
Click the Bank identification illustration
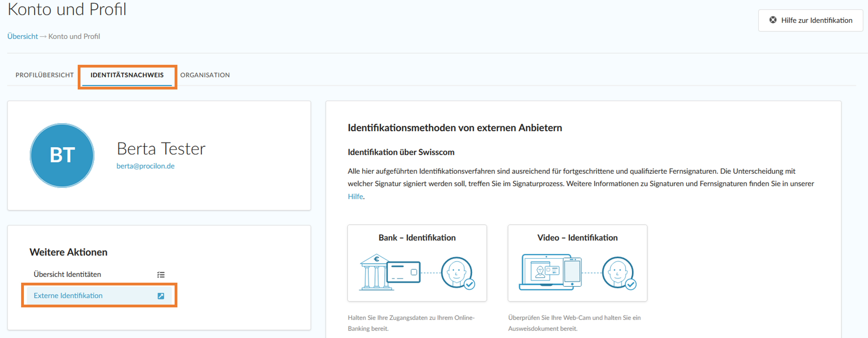tap(390, 272)
